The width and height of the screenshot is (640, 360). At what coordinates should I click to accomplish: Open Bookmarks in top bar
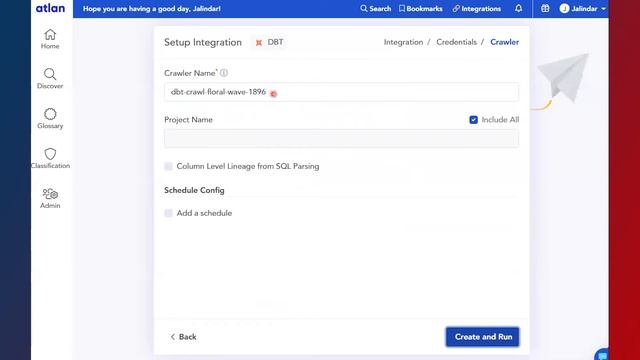tap(420, 9)
